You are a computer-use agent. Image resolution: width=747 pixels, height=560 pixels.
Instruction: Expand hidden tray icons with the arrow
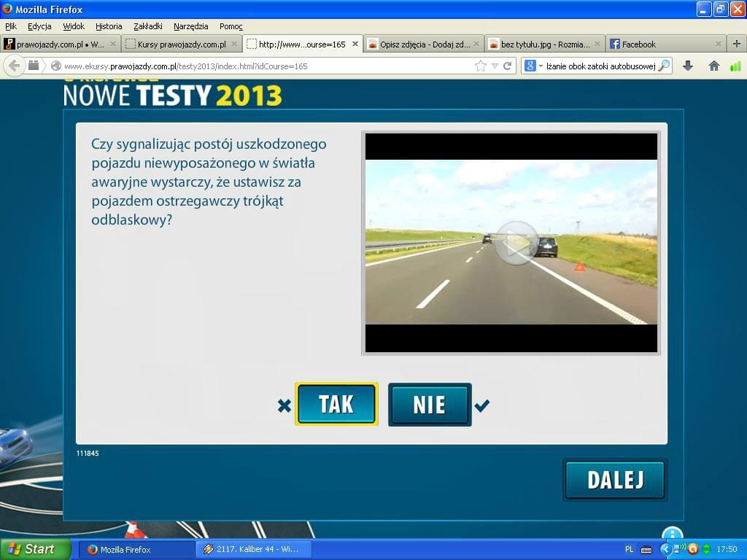point(665,550)
